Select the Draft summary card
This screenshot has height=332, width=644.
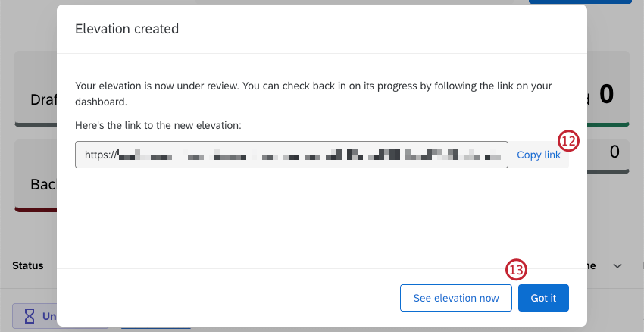(36, 99)
